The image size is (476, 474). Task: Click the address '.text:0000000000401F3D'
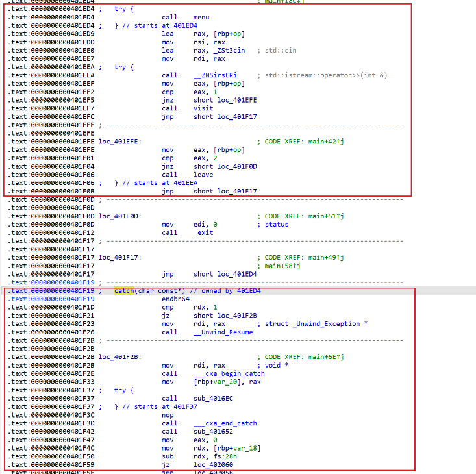coord(51,423)
